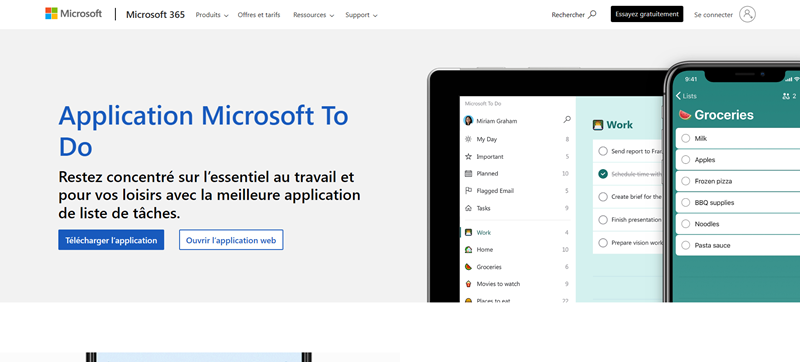Click the Movies to watch popcorn icon

pyautogui.click(x=468, y=283)
